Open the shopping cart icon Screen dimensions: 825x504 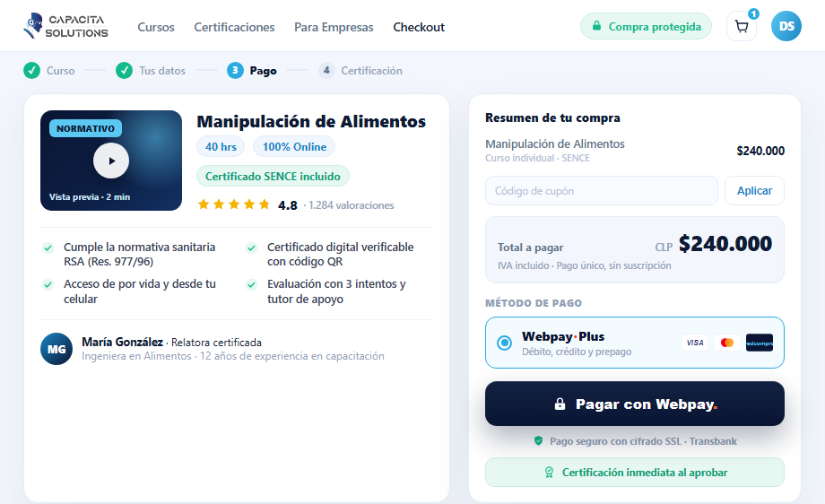[x=742, y=26]
